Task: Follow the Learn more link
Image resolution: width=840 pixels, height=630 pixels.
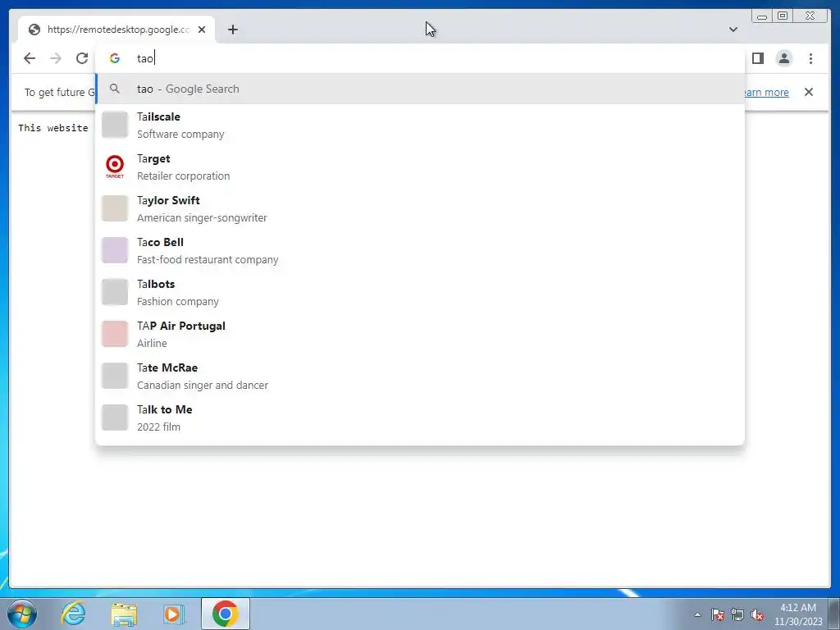Action: pos(765,92)
